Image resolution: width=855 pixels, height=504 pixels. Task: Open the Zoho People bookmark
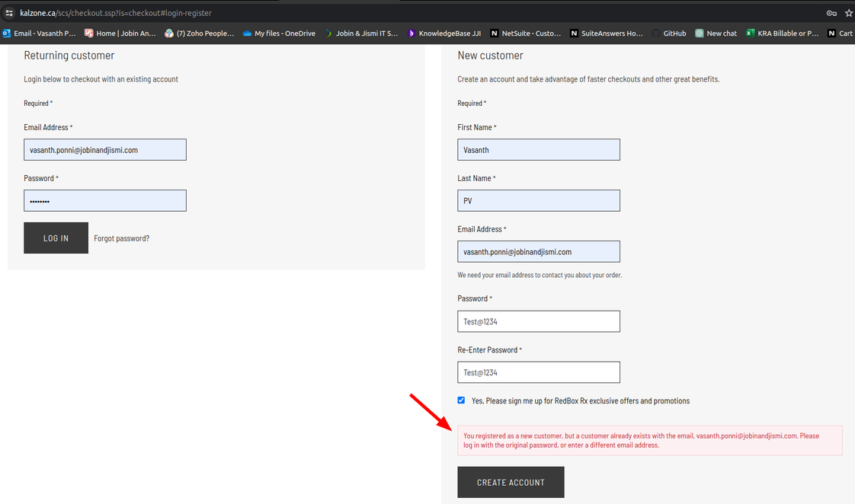point(199,33)
